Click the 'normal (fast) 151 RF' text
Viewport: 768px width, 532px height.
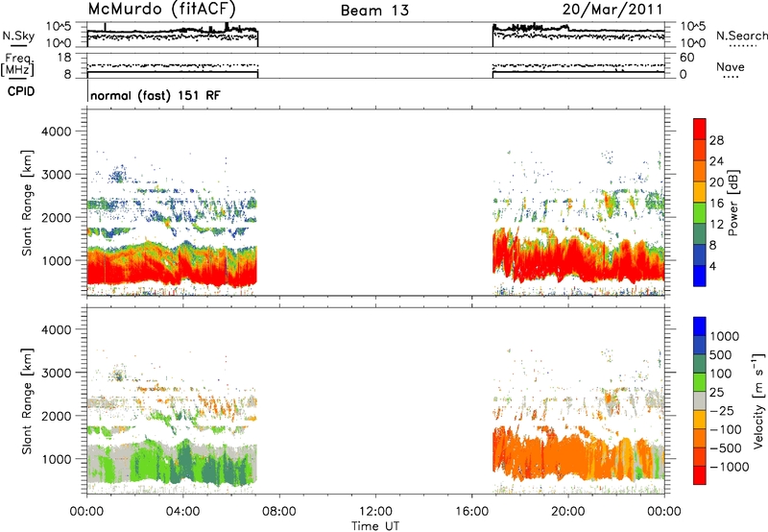[156, 95]
